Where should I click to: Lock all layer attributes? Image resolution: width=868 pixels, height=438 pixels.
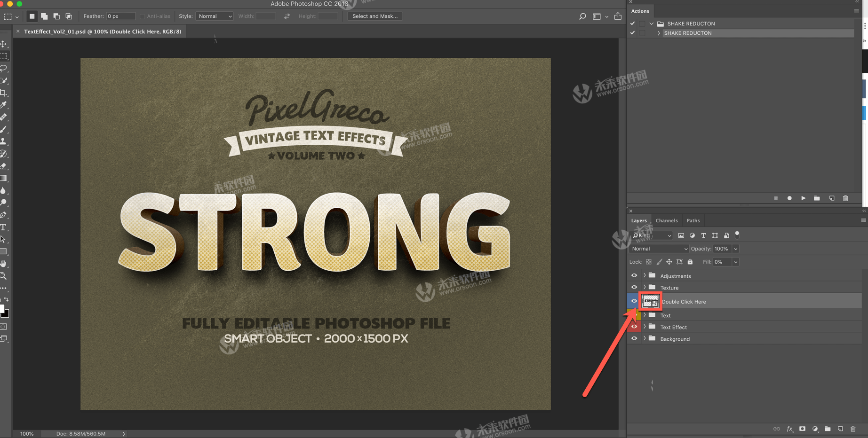pyautogui.click(x=690, y=262)
